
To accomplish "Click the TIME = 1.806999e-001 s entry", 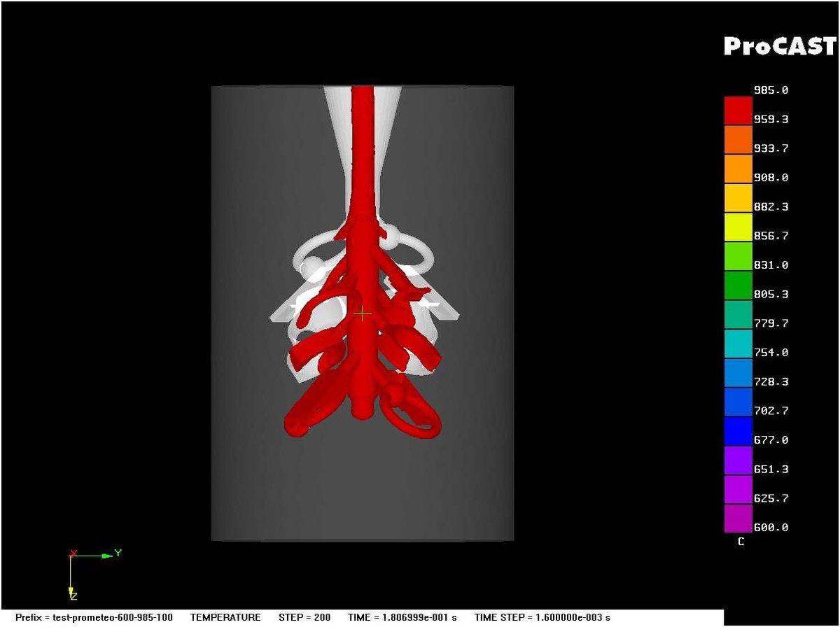I will [x=402, y=617].
